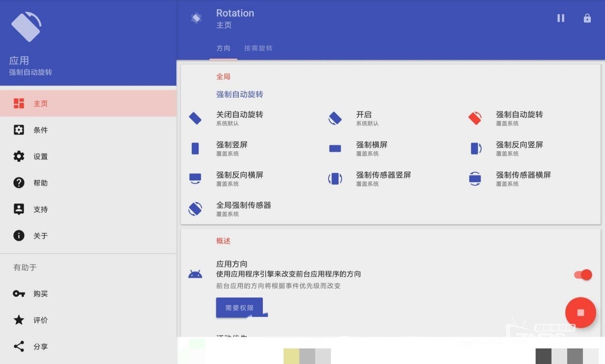Tap the red stop floating button
The width and height of the screenshot is (605, 364).
(x=580, y=313)
